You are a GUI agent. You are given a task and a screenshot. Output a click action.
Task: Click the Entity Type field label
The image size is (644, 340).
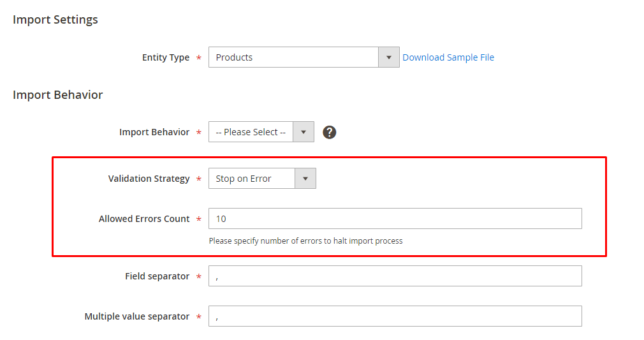(x=165, y=57)
